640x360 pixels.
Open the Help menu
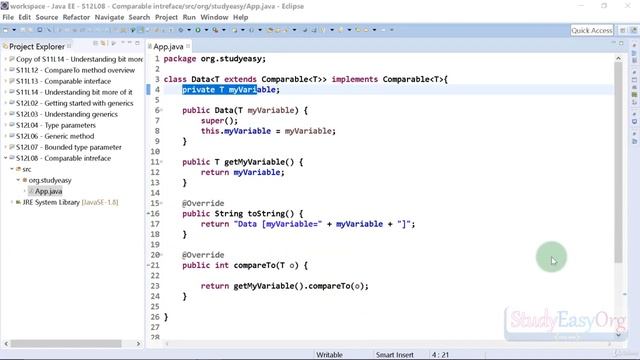(x=240, y=17)
